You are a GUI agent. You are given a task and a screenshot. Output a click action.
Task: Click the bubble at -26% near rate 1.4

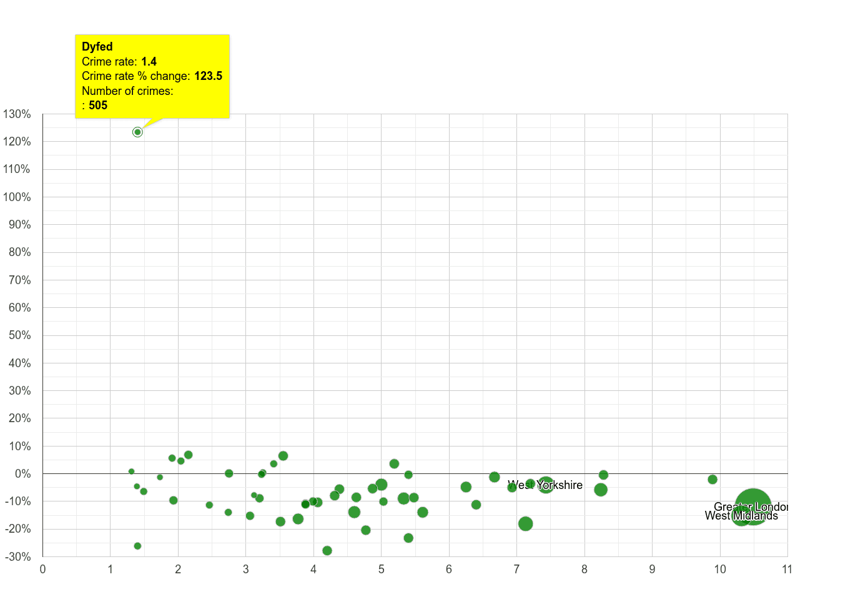coord(137,546)
